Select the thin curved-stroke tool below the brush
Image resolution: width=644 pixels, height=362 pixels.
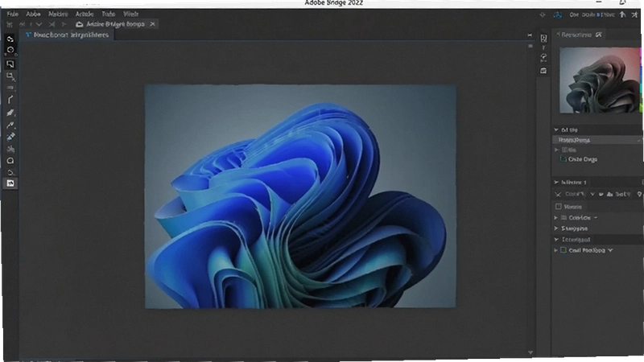tap(10, 125)
